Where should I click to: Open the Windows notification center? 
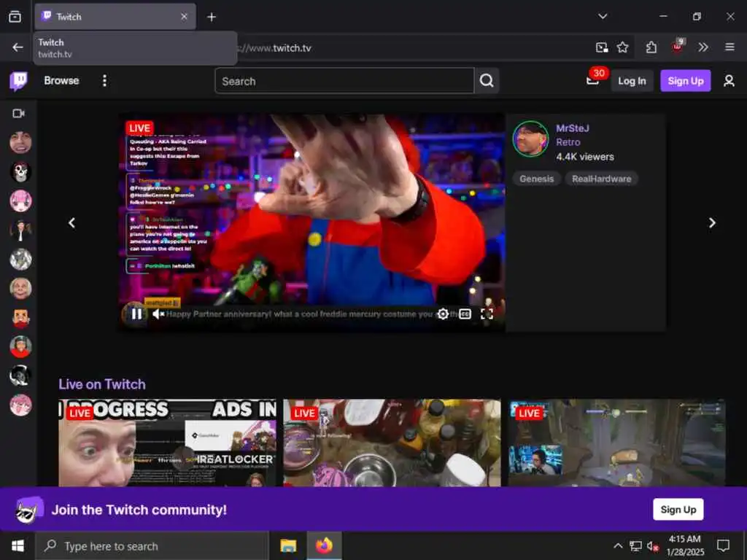(x=723, y=545)
